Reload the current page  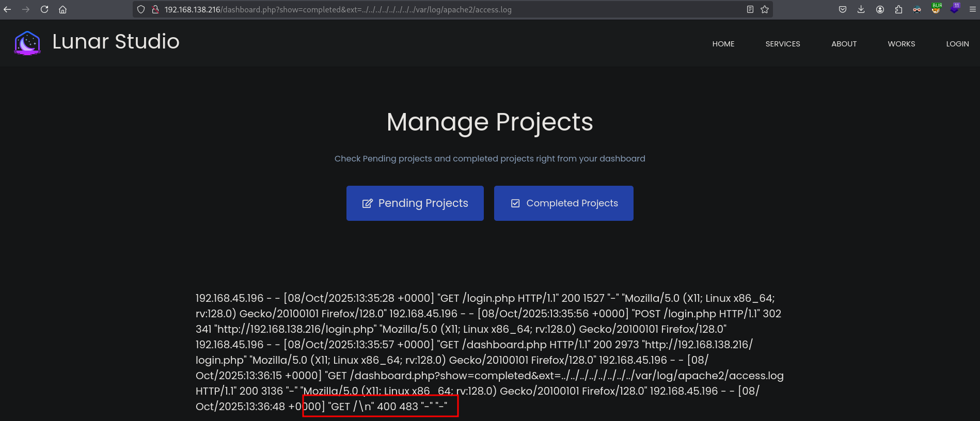click(x=44, y=9)
